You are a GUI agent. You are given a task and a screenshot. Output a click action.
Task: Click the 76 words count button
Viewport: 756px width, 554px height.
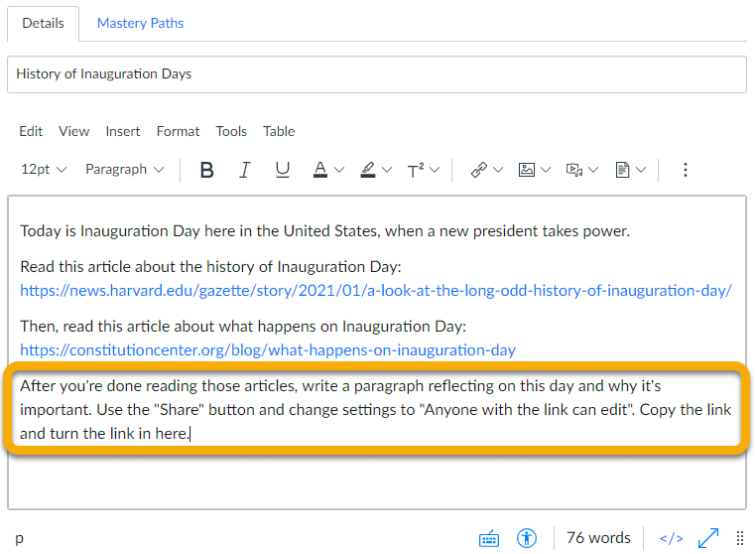[598, 537]
